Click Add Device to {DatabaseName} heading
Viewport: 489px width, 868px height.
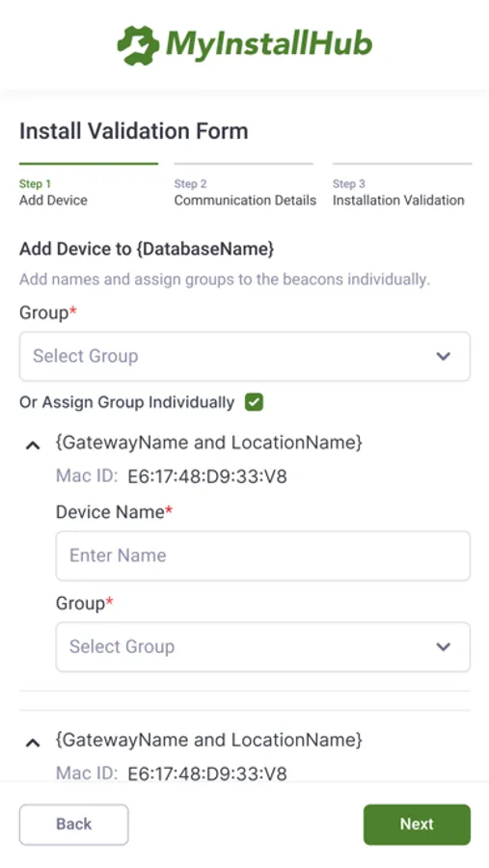click(147, 249)
